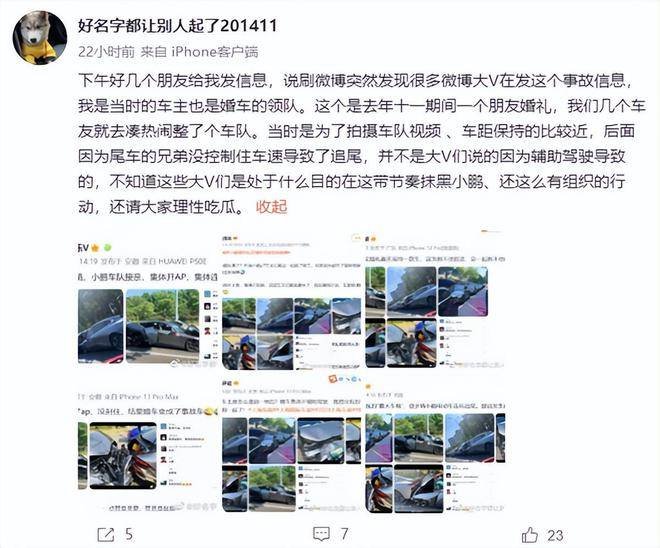Image resolution: width=660 pixels, height=548 pixels.
Task: Open the bottom-middle screenshot thumbnail
Action: tap(291, 444)
